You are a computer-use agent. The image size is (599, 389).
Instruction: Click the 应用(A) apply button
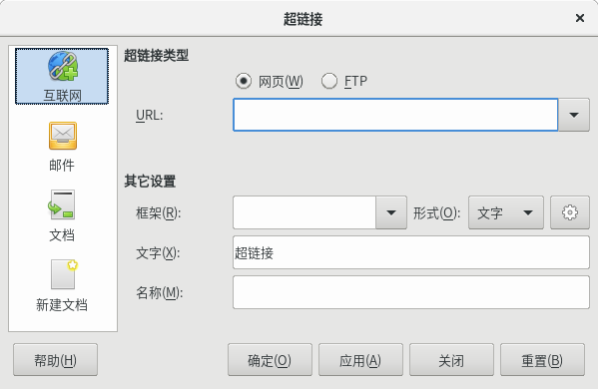pyautogui.click(x=361, y=360)
